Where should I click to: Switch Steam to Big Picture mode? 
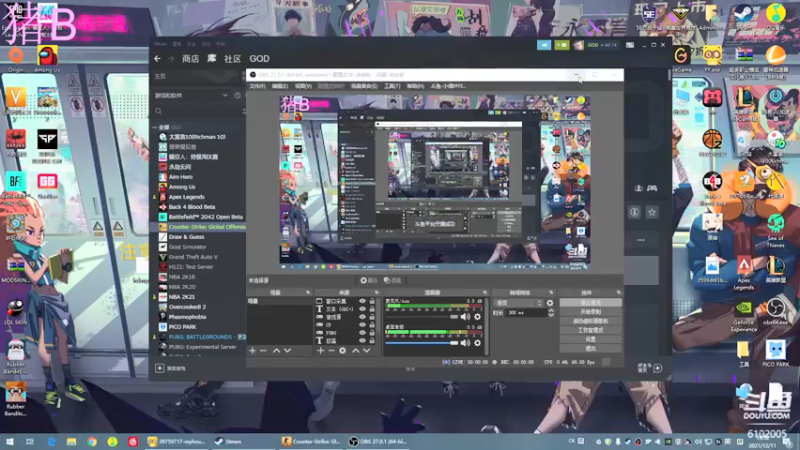pyautogui.click(x=630, y=45)
